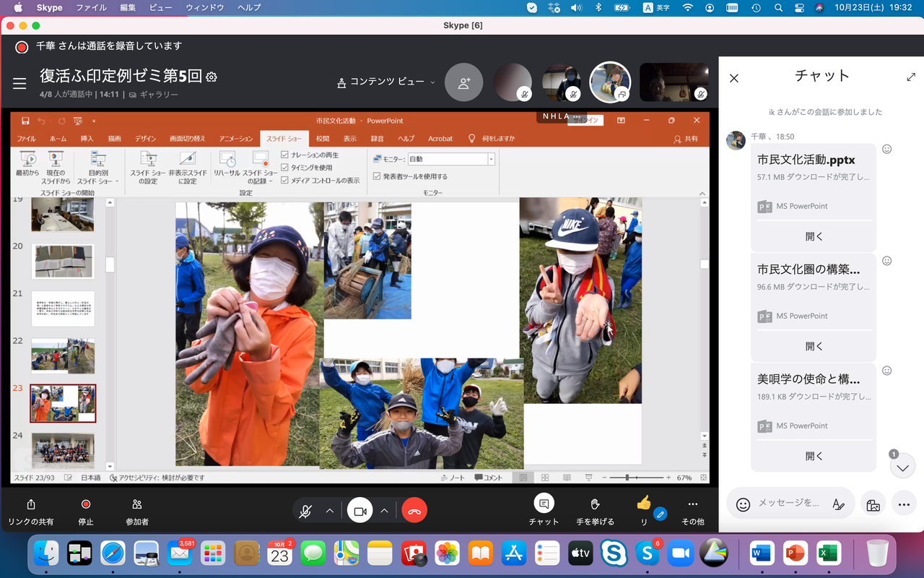Switch to the アニメーション ribbon tab
Screen dimensions: 924x578
tap(236, 139)
